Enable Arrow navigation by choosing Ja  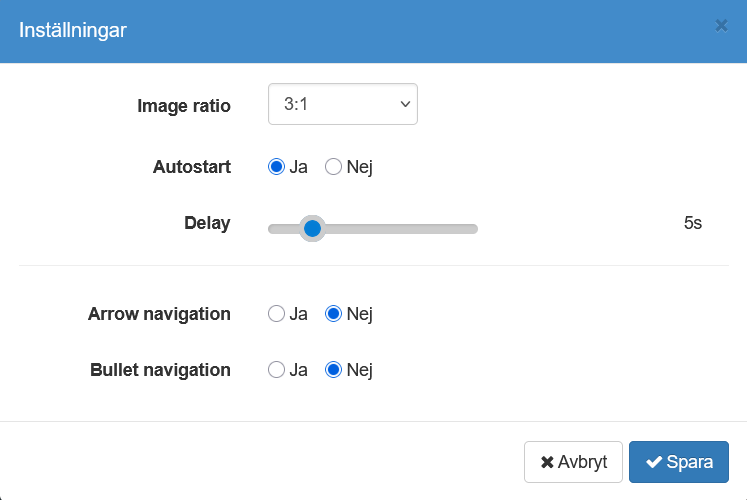(277, 314)
